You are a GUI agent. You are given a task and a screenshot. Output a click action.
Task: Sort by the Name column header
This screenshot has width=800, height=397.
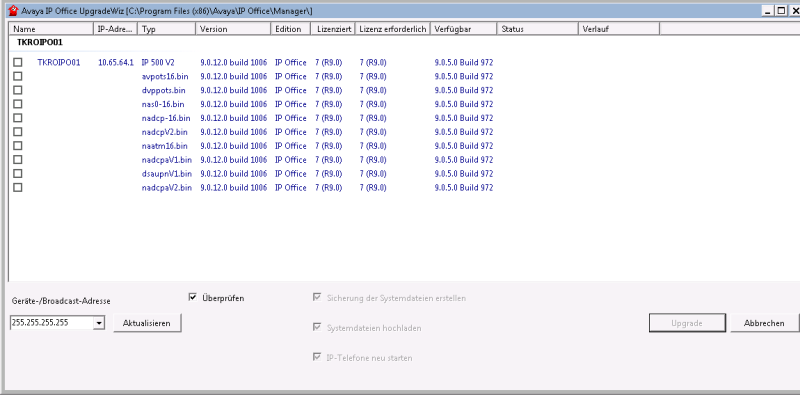point(51,29)
